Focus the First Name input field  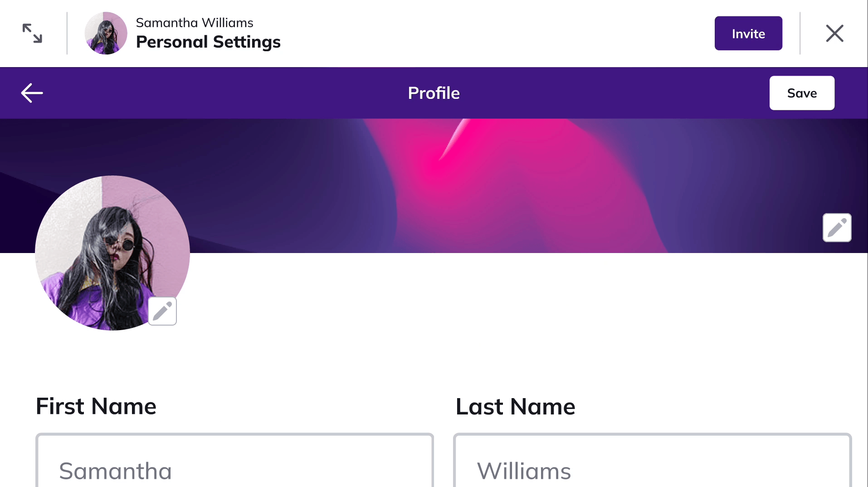coord(234,460)
